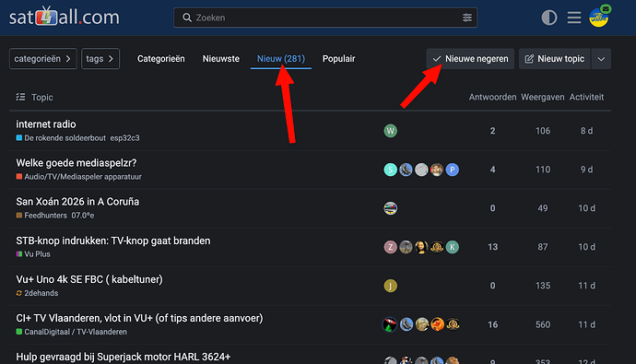Open Audio/TV/Mediaspeler apparatuur category
Viewport: 636px width, 364px height.
[x=78, y=177]
